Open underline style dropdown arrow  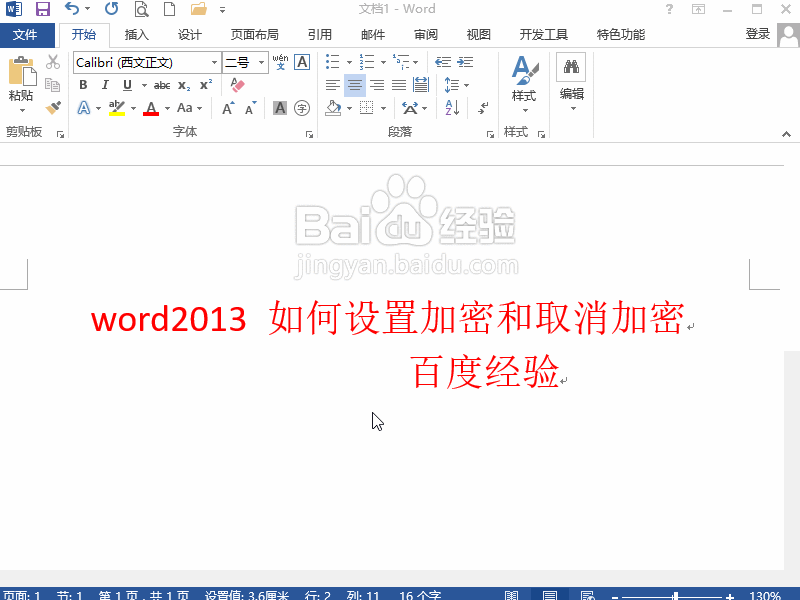pos(144,85)
